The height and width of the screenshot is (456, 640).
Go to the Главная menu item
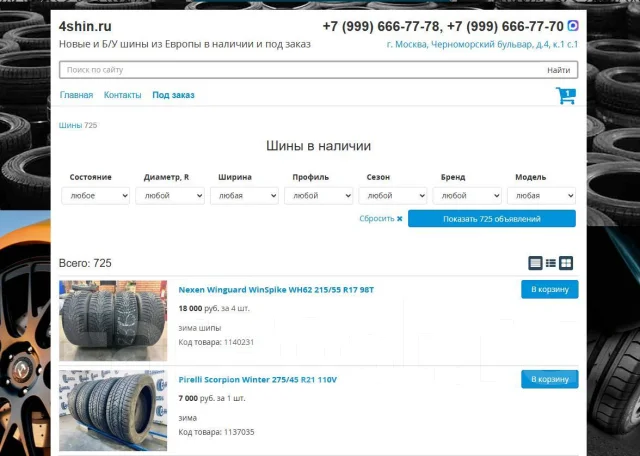pyautogui.click(x=76, y=95)
